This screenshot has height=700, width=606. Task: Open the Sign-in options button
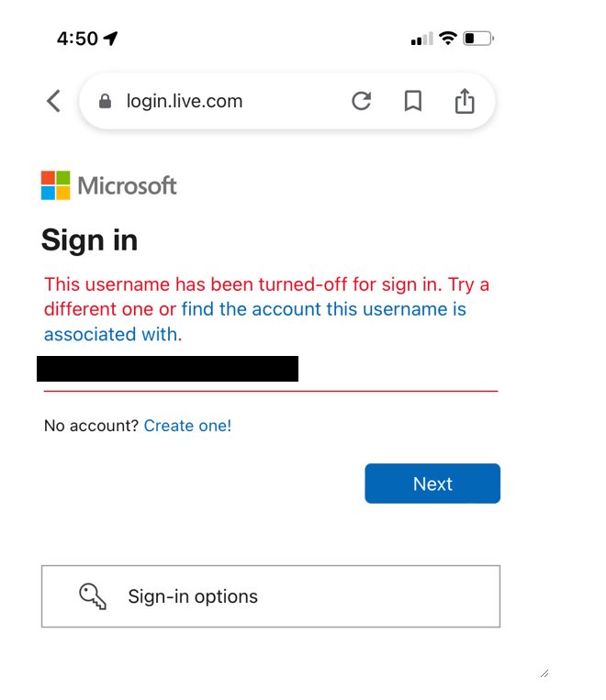coord(271,596)
